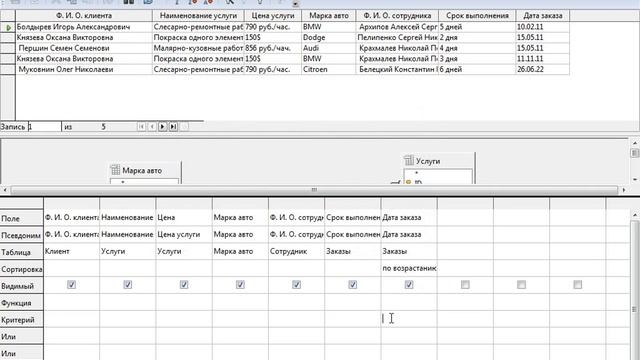
Task: Uncheck Видимый for Ф. И. О. сотрудника column
Action: [x=297, y=284]
